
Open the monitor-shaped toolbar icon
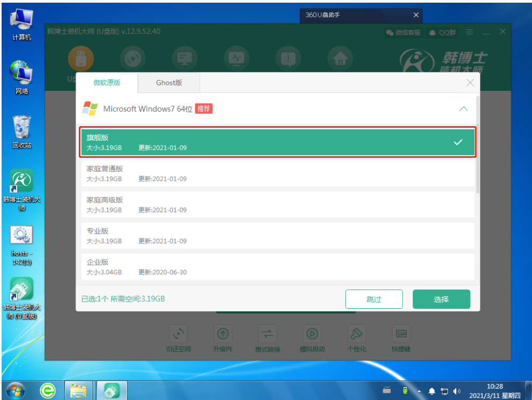[x=184, y=59]
